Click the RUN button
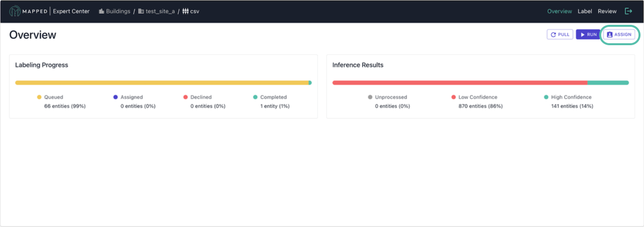 pyautogui.click(x=588, y=34)
